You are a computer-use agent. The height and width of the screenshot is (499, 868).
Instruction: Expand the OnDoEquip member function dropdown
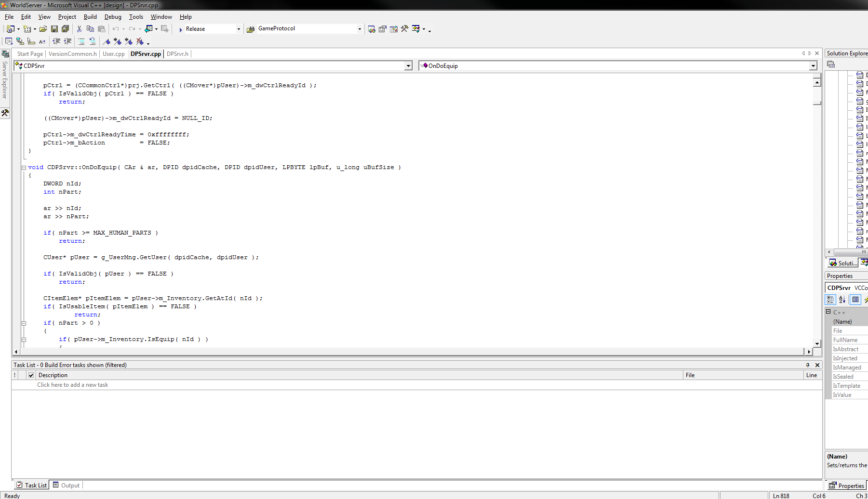tap(813, 66)
